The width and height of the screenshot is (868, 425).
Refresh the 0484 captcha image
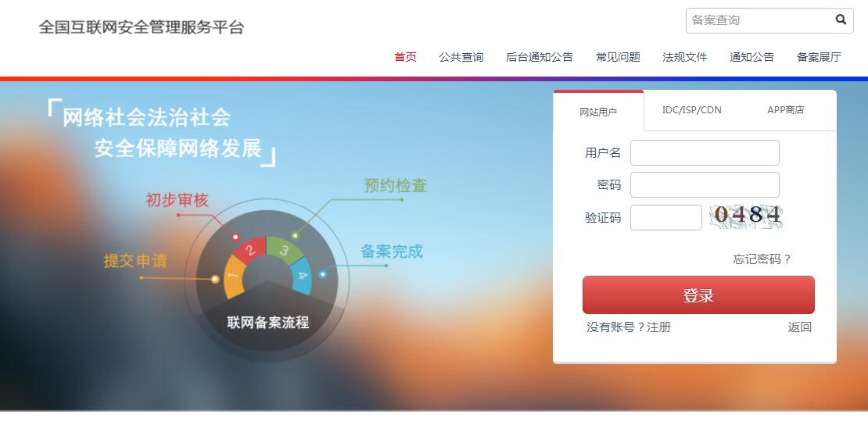[746, 216]
